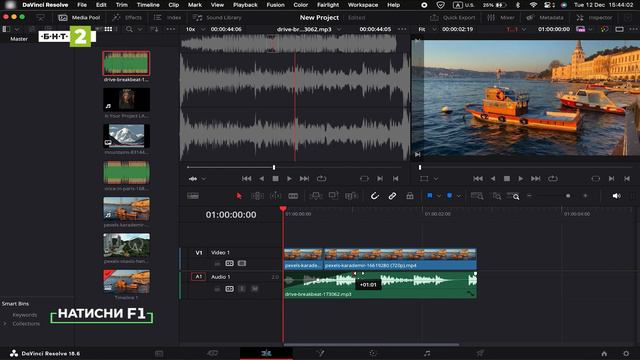
Task: Select the mountains clip thumbnail
Action: pyautogui.click(x=126, y=136)
